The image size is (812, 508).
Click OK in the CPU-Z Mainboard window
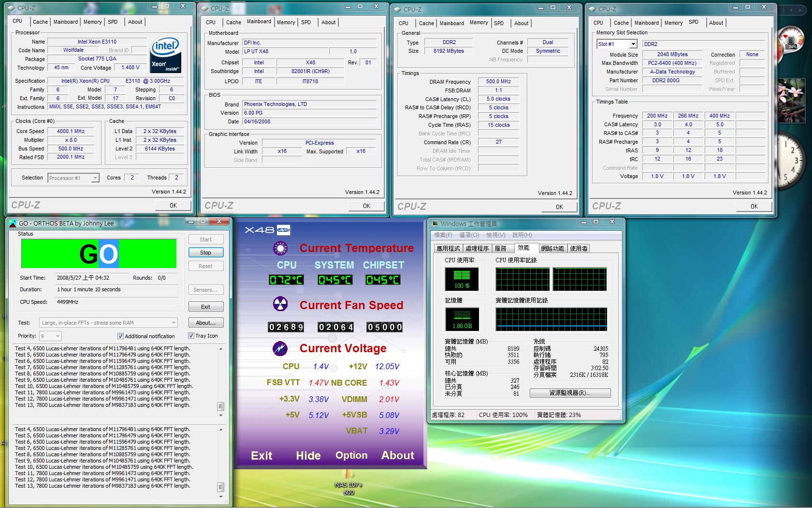366,206
